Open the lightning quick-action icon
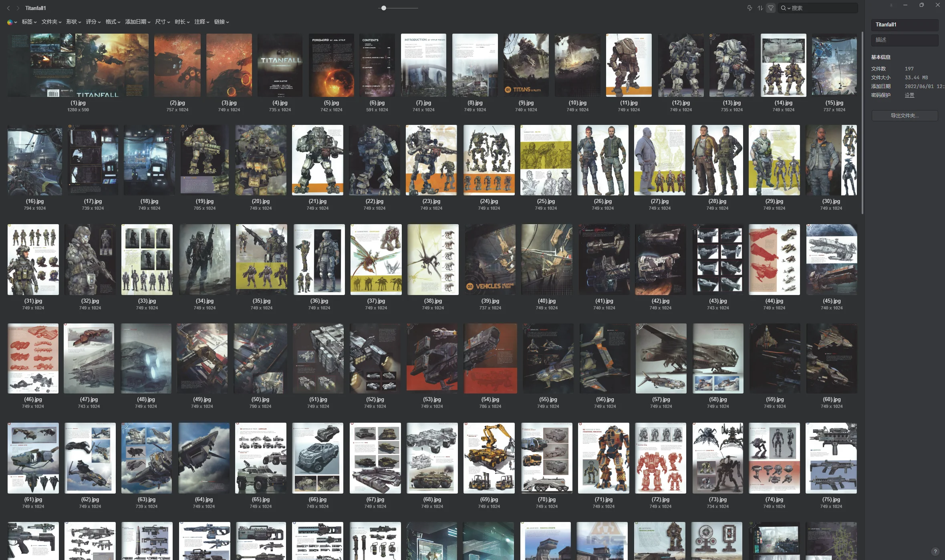This screenshot has height=560, width=945. (750, 8)
